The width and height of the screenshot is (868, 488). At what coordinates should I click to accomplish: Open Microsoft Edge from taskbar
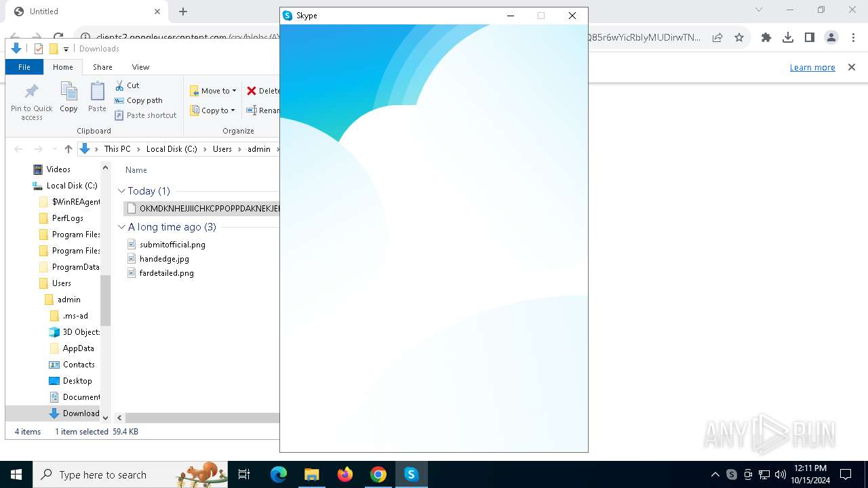coord(279,474)
